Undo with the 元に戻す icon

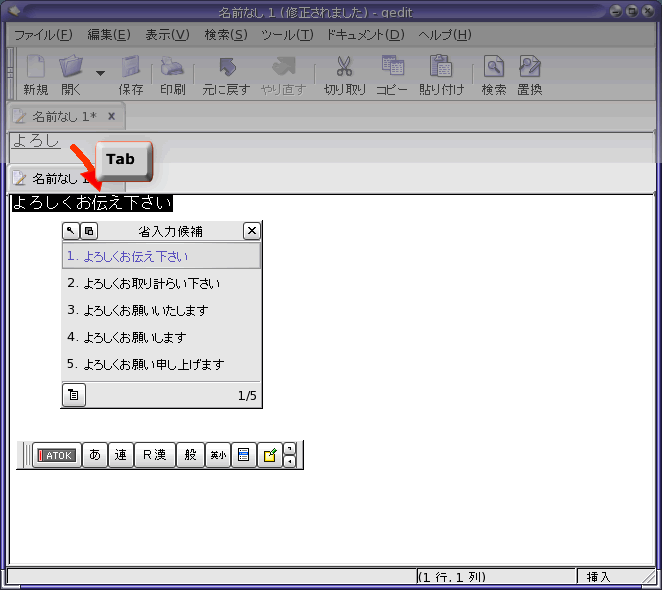[x=227, y=67]
